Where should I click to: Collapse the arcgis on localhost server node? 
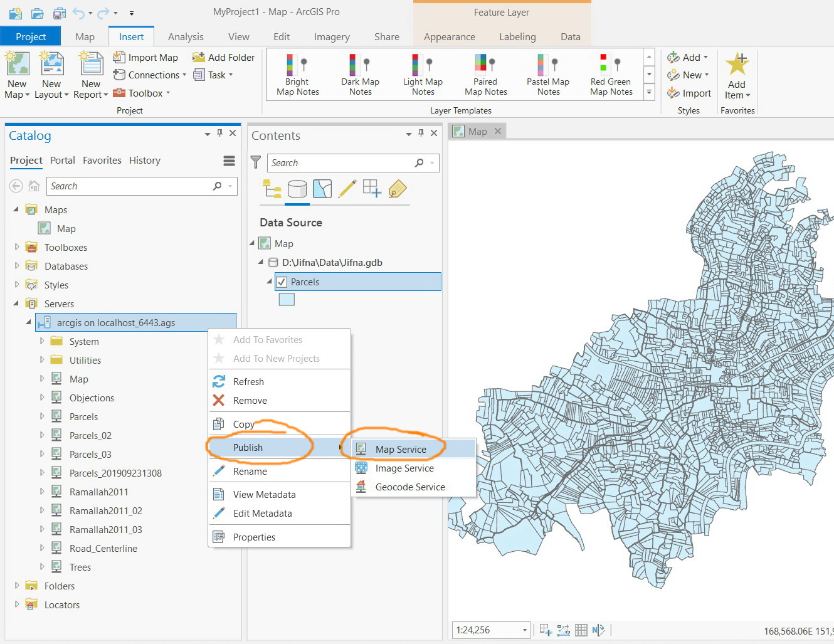coord(28,322)
